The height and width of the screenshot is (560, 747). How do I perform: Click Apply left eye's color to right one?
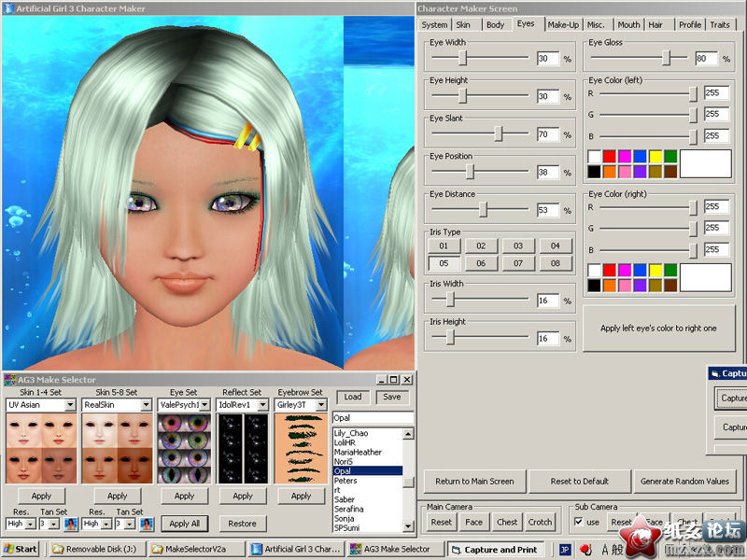pyautogui.click(x=658, y=329)
